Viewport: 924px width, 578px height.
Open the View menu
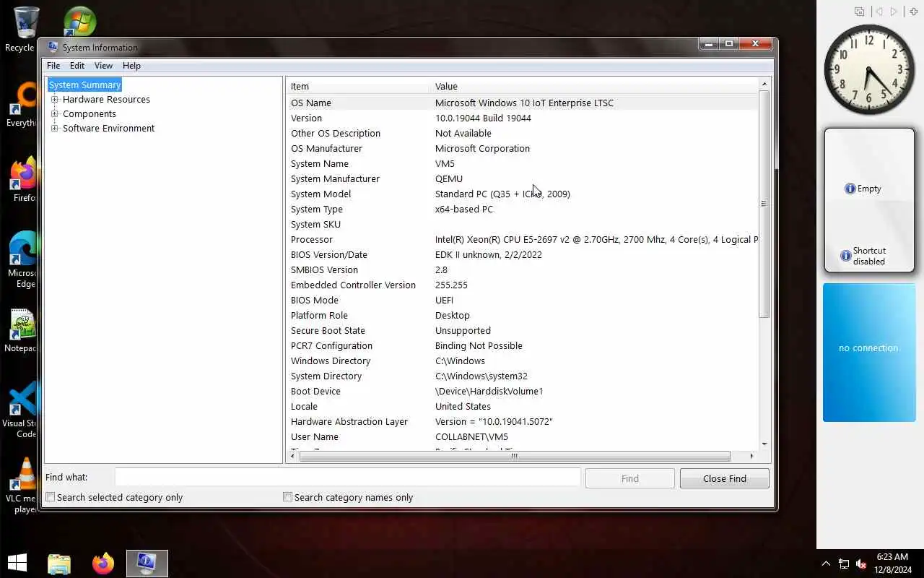tap(103, 65)
